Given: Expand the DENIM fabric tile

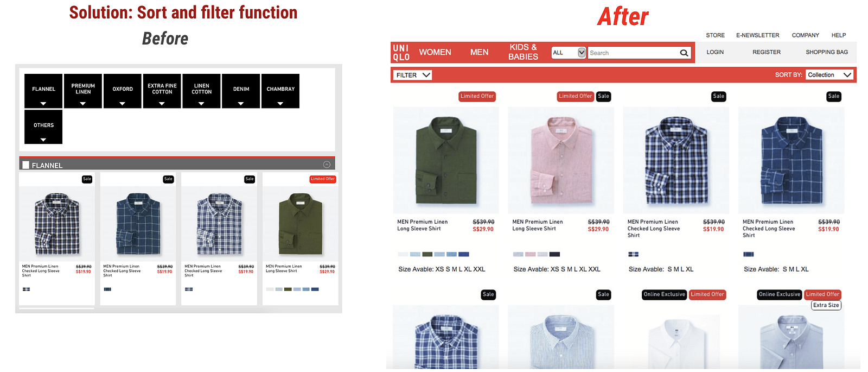Looking at the screenshot, I should click(x=241, y=91).
